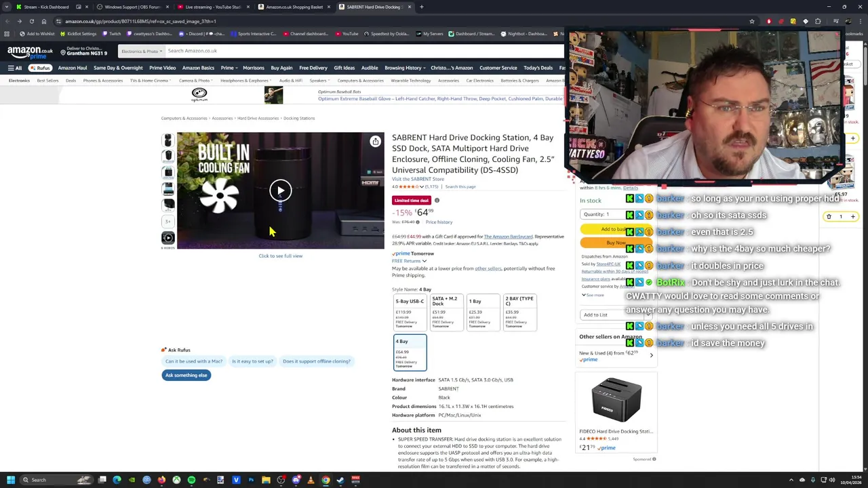This screenshot has height=488, width=868.
Task: Open Chrome from the taskbar
Action: click(x=325, y=480)
